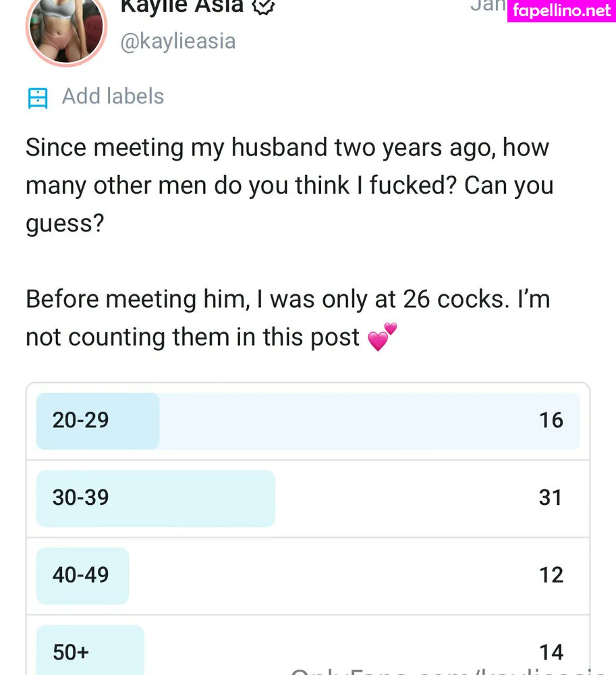Open the Kaylie Asia profile avatar
Image resolution: width=616 pixels, height=675 pixels.
66,28
